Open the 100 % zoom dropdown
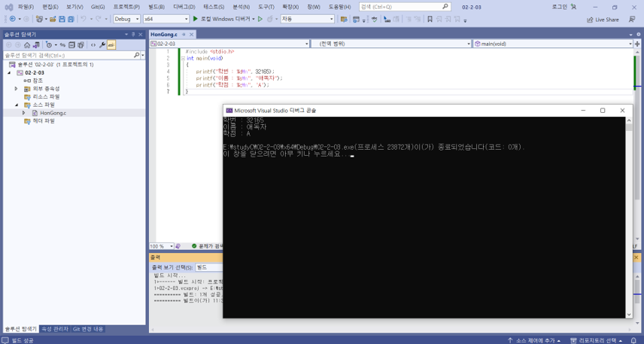The image size is (644, 344). click(162, 246)
